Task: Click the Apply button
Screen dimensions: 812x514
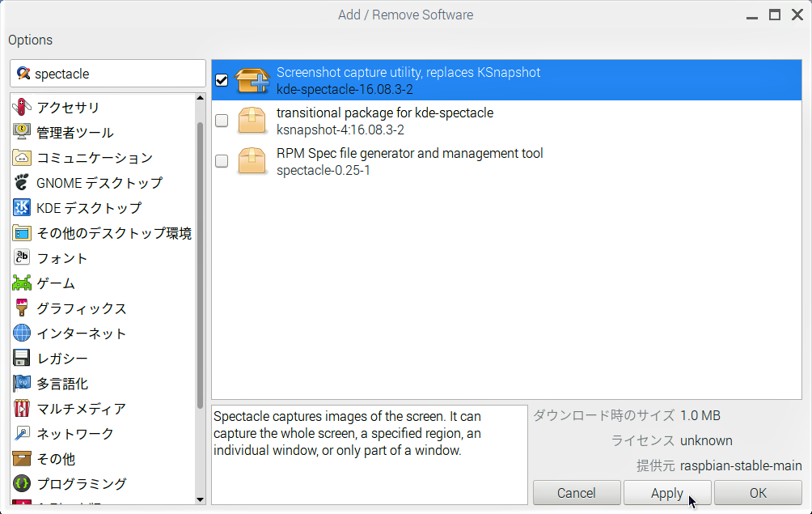Action: (x=667, y=493)
